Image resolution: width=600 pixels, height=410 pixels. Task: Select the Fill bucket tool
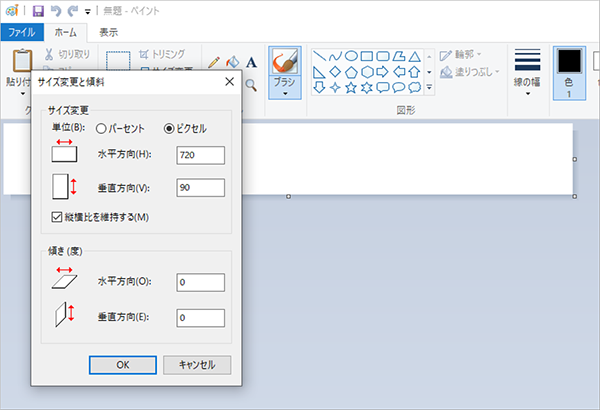[232, 62]
